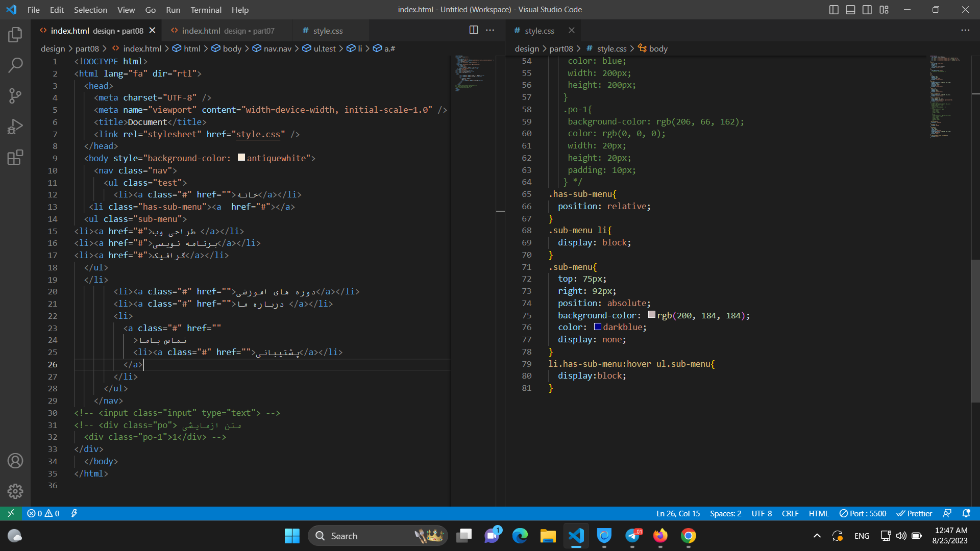Open the Accounts menu
Viewport: 980px width, 551px height.
pos(15,461)
